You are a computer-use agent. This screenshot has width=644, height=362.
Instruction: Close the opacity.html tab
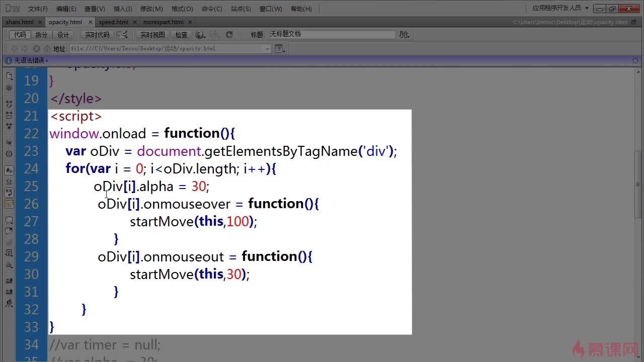coord(91,22)
